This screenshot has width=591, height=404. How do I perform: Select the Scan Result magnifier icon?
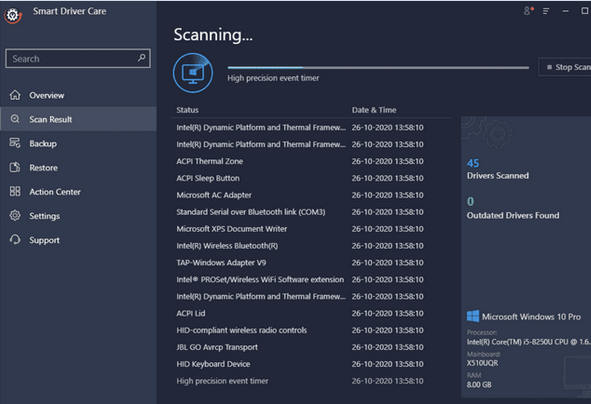click(x=15, y=119)
